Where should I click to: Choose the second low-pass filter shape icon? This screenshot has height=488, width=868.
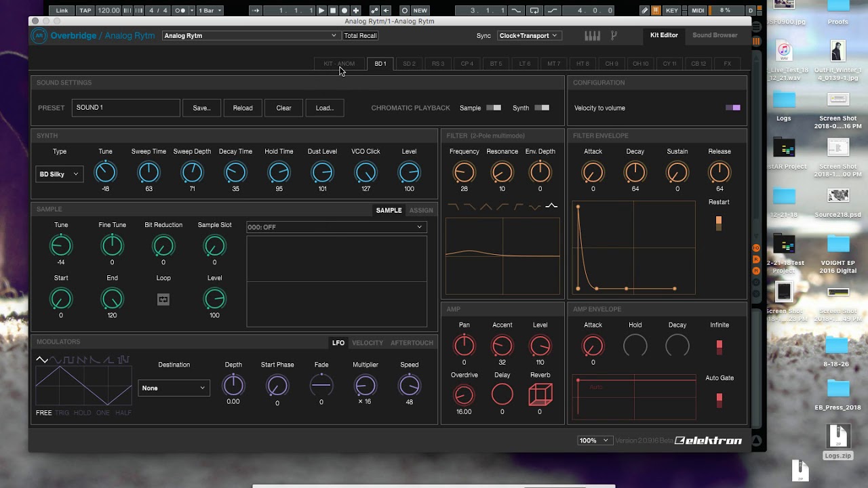469,206
